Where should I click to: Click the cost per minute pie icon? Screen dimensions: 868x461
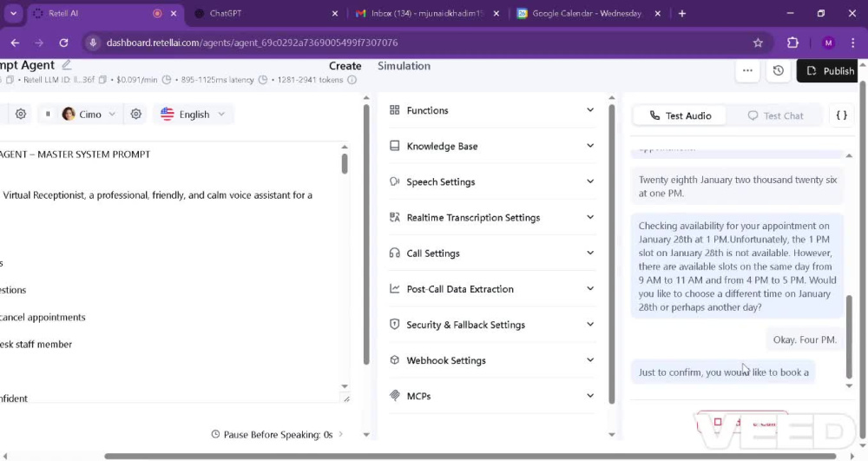[x=166, y=80]
